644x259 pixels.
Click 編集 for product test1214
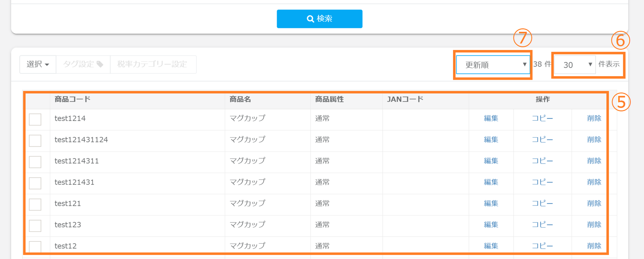[x=491, y=119]
